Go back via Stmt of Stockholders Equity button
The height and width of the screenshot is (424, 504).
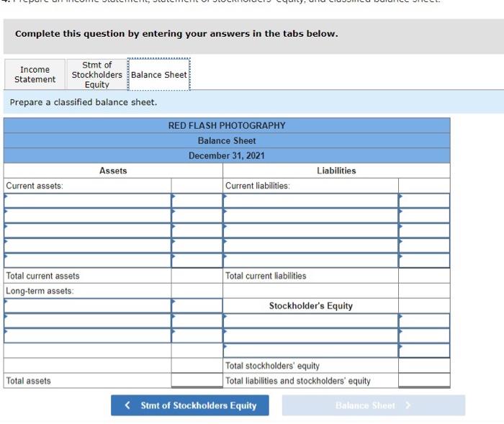(190, 405)
